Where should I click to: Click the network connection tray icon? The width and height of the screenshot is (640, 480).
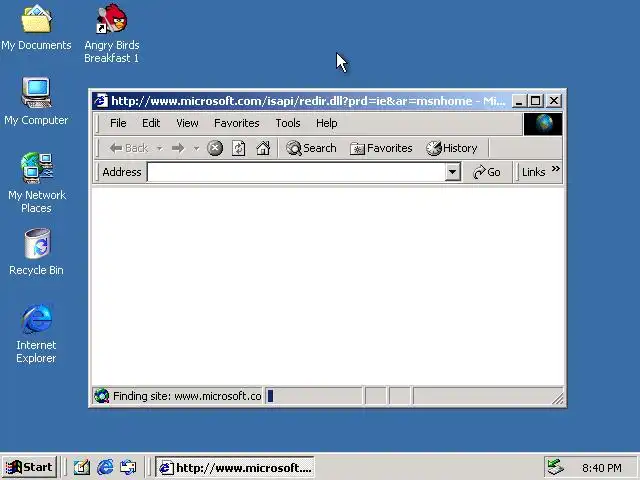[x=556, y=467]
